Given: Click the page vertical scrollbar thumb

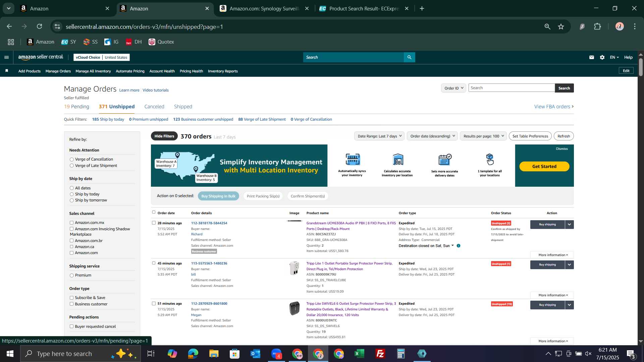Looking at the screenshot, I should coord(641,67).
